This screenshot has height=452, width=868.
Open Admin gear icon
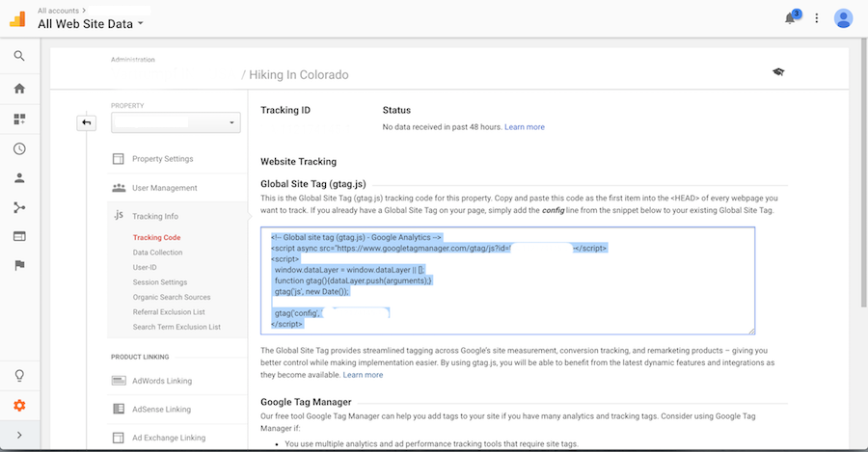[19, 406]
